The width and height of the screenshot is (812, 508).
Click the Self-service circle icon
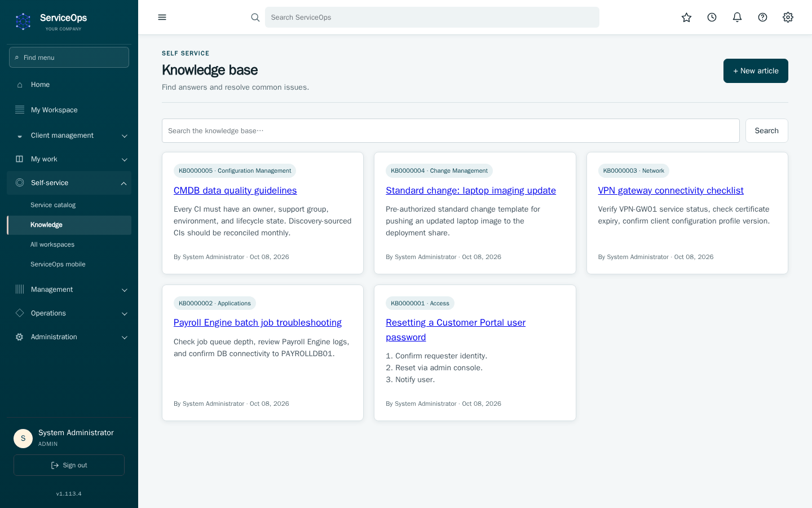[x=20, y=183]
